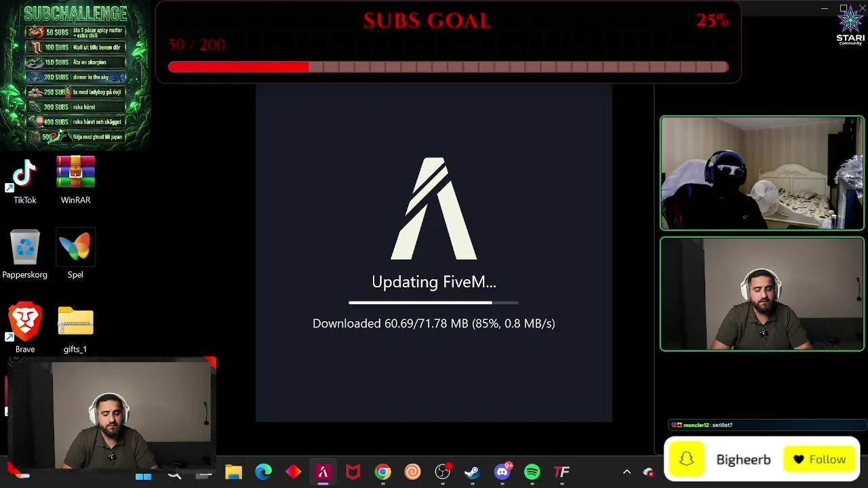The image size is (868, 488).
Task: Open Google Chrome from taskbar
Action: pos(383,472)
